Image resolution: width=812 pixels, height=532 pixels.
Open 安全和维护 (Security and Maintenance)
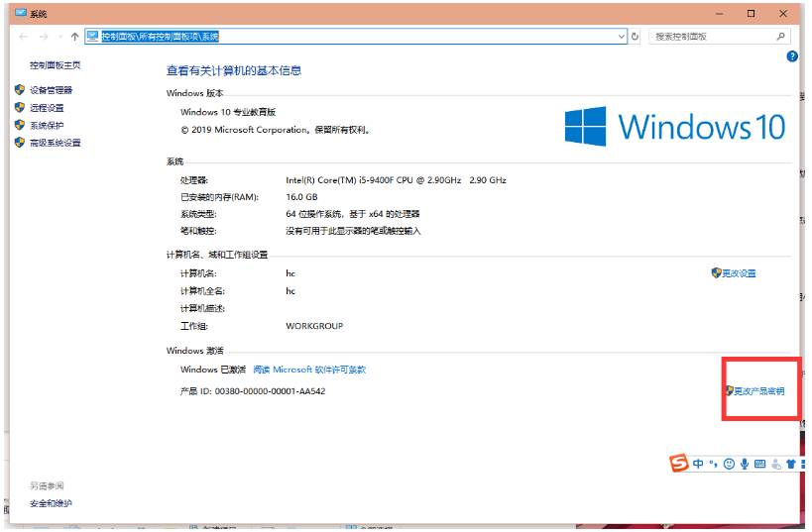tap(51, 503)
